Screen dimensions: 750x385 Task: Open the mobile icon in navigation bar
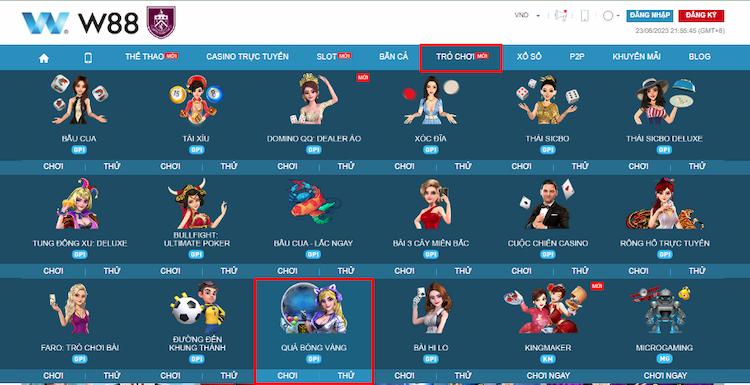[x=88, y=58]
